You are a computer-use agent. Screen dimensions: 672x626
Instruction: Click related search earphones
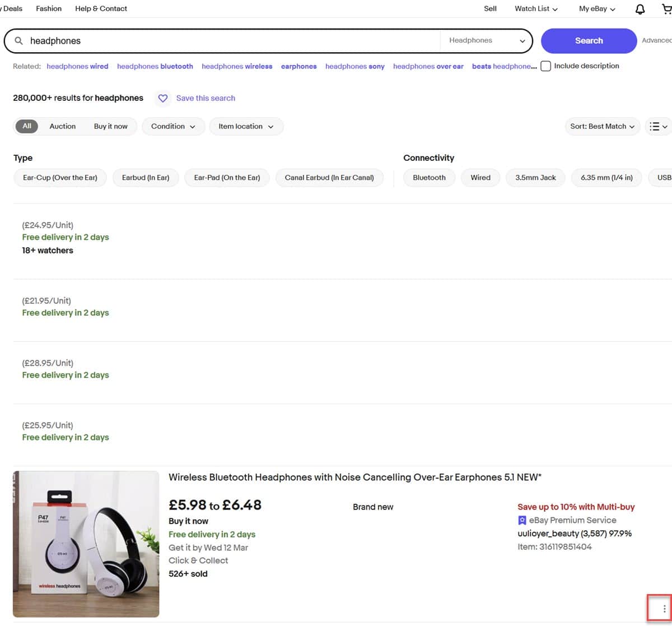(x=299, y=66)
